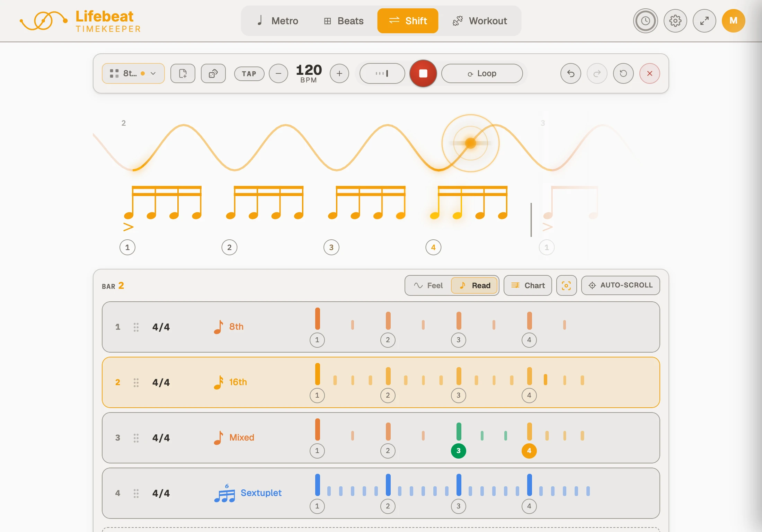Click the sextuplet notes icon in row 4

(x=224, y=493)
